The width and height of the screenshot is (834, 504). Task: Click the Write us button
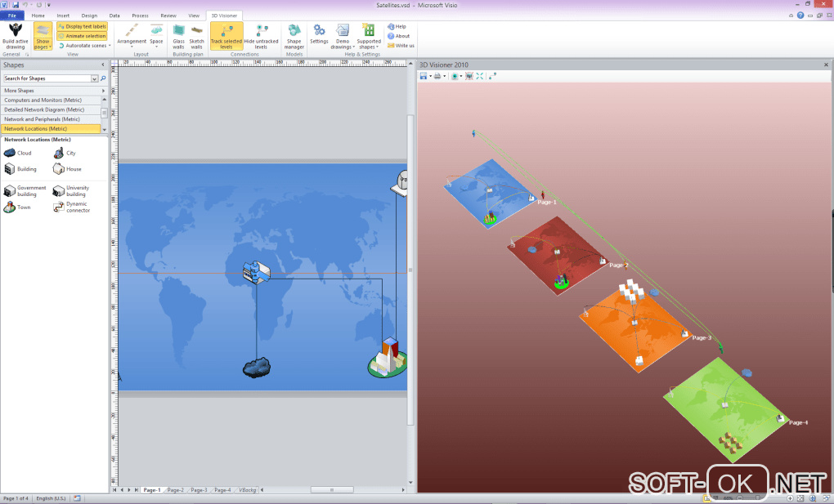coord(401,45)
